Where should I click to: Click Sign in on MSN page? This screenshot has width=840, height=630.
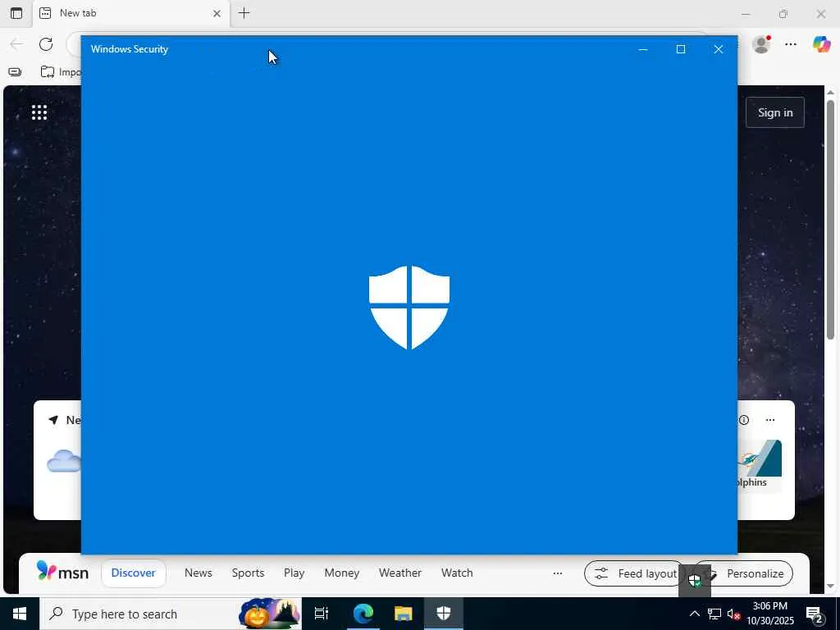coord(774,112)
